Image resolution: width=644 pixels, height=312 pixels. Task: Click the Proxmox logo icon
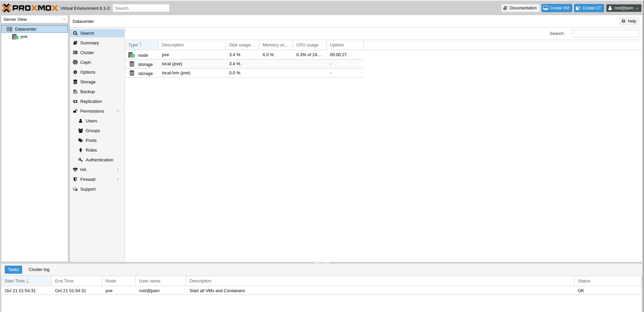(x=6, y=8)
